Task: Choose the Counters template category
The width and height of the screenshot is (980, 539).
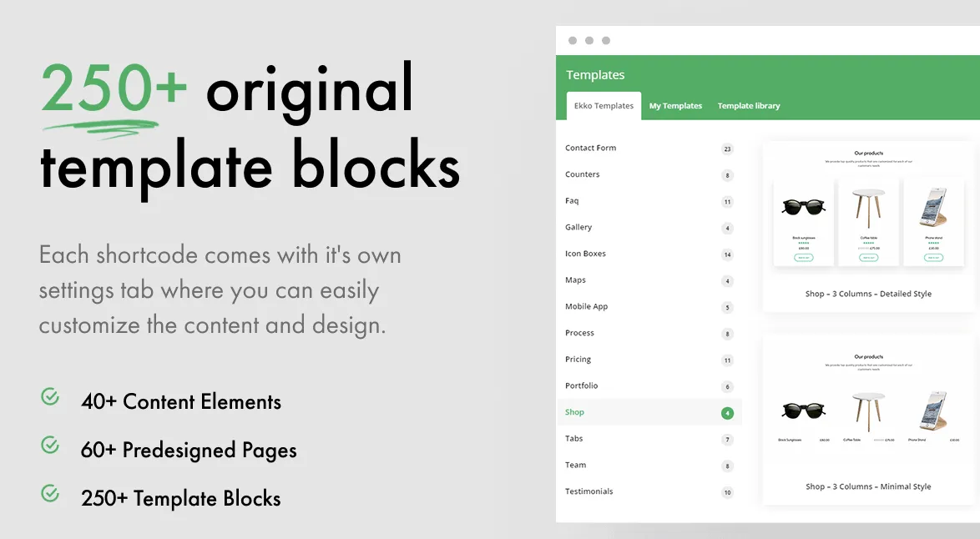Action: point(649,174)
